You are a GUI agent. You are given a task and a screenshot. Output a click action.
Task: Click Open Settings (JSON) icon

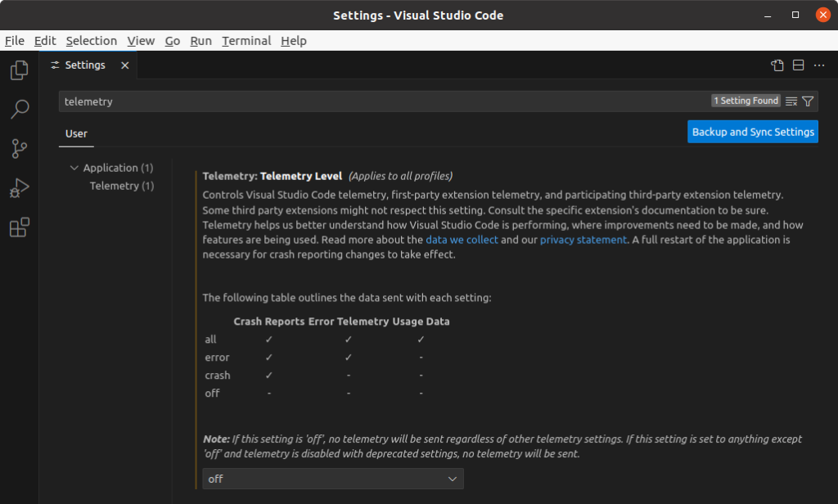coord(777,65)
